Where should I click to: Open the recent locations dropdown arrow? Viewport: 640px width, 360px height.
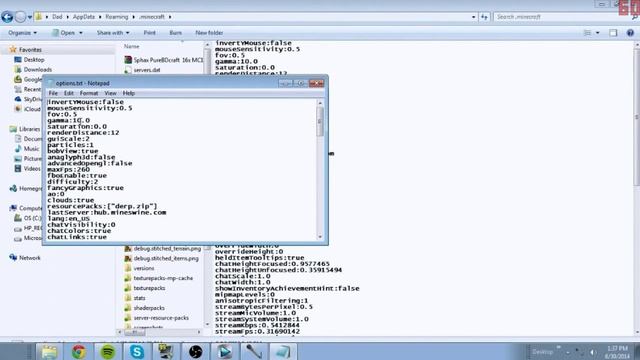click(30, 17)
